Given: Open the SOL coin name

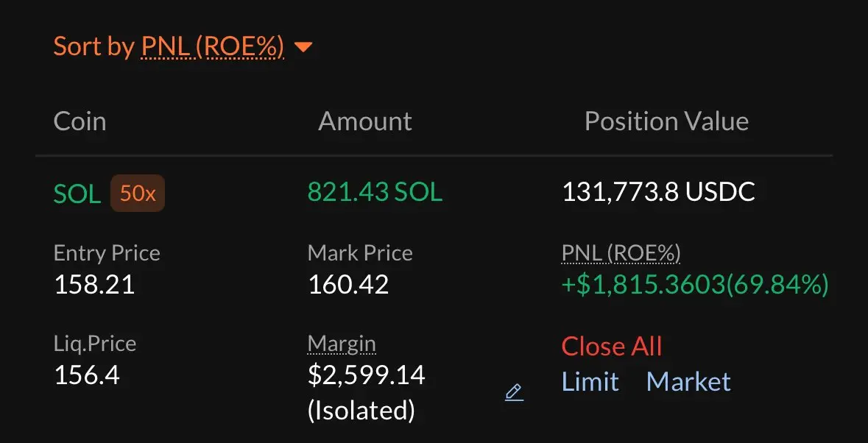Looking at the screenshot, I should pos(77,194).
